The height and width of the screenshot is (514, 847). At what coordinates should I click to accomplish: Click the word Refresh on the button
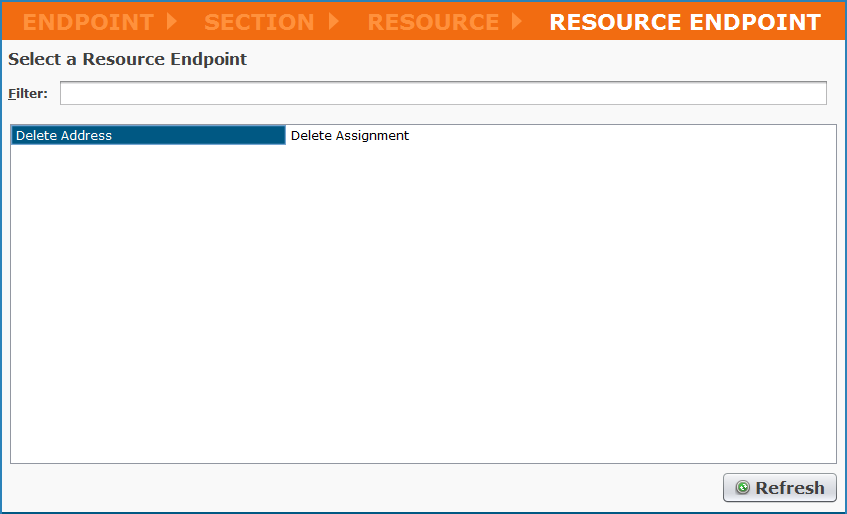coord(789,488)
